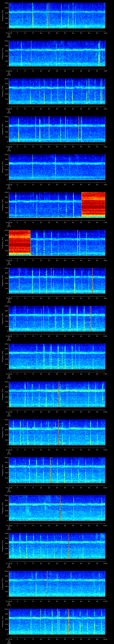Click the '15:14:00' start time label
The height and width of the screenshot is (644, 114).
pos(9,525)
